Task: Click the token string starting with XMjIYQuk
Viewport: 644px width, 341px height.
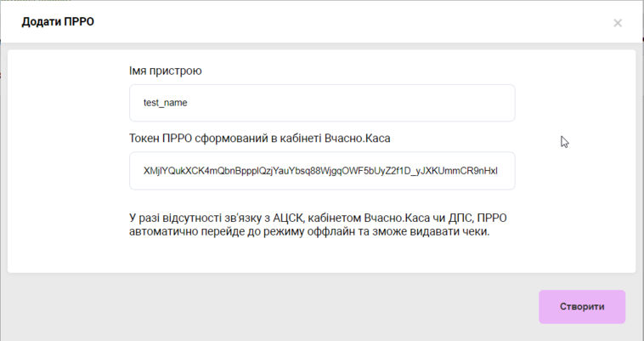Action: coord(320,171)
